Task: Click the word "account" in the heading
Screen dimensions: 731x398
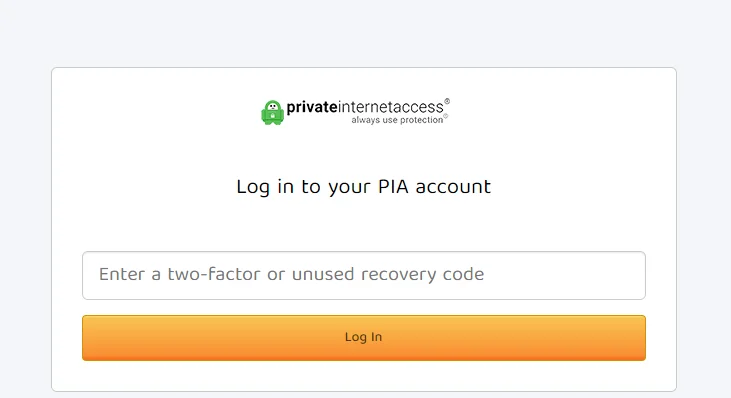Action: click(453, 187)
